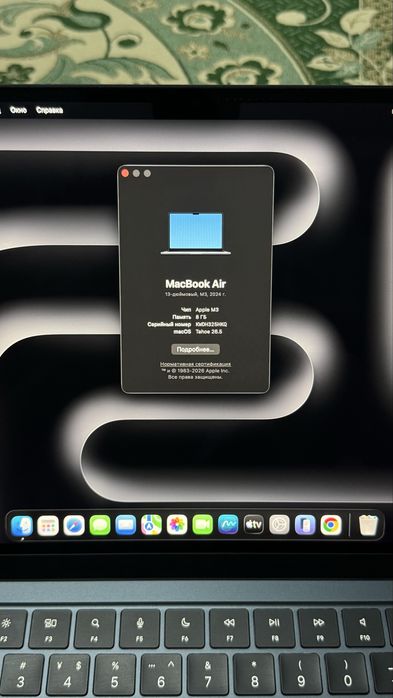Launch Safari from the Dock
393x698 pixels.
(x=74, y=525)
